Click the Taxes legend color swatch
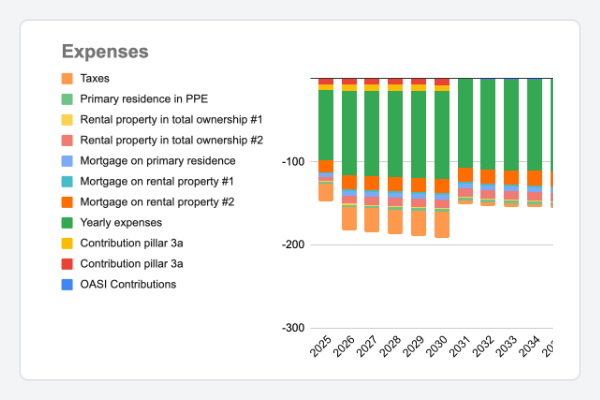The image size is (600, 400). click(x=67, y=78)
